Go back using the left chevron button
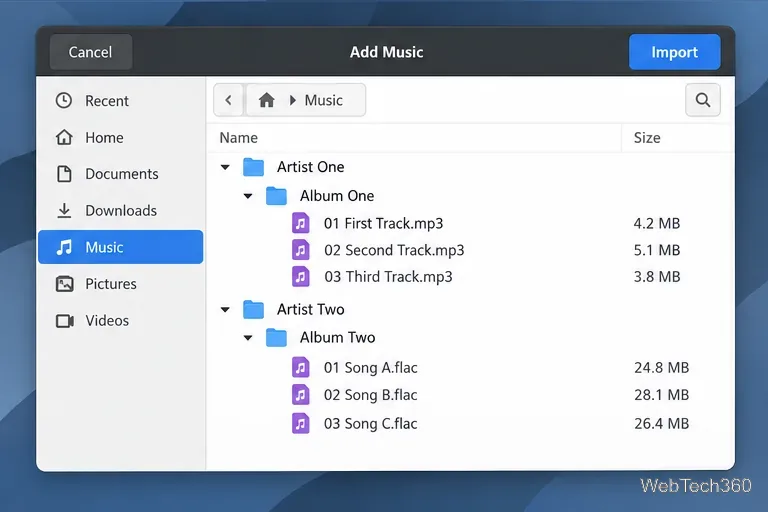The height and width of the screenshot is (512, 768). [228, 100]
